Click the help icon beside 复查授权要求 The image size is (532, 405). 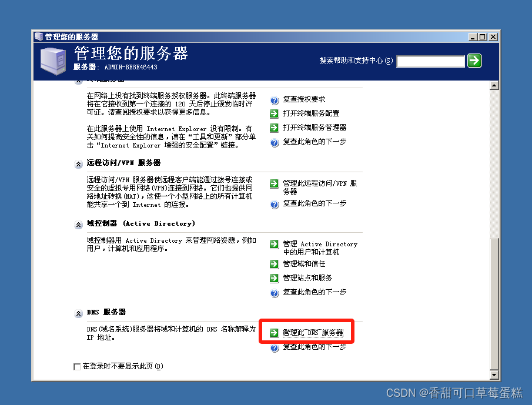274,100
